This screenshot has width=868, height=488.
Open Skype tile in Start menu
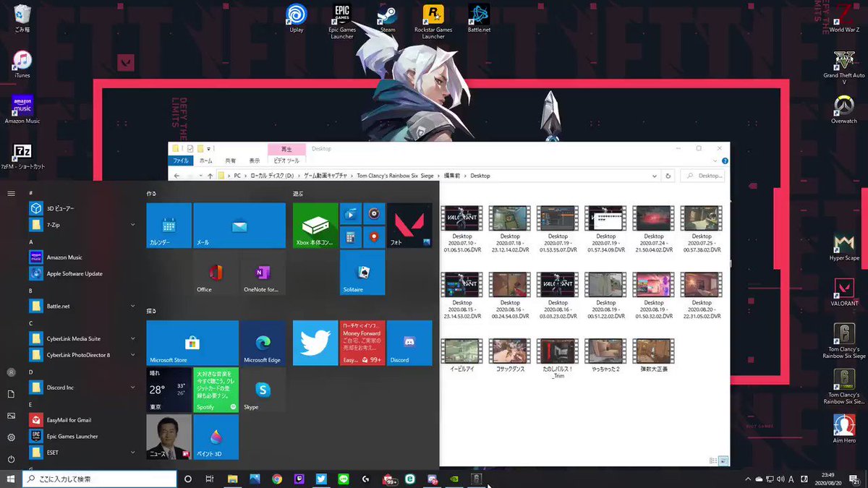click(x=263, y=390)
